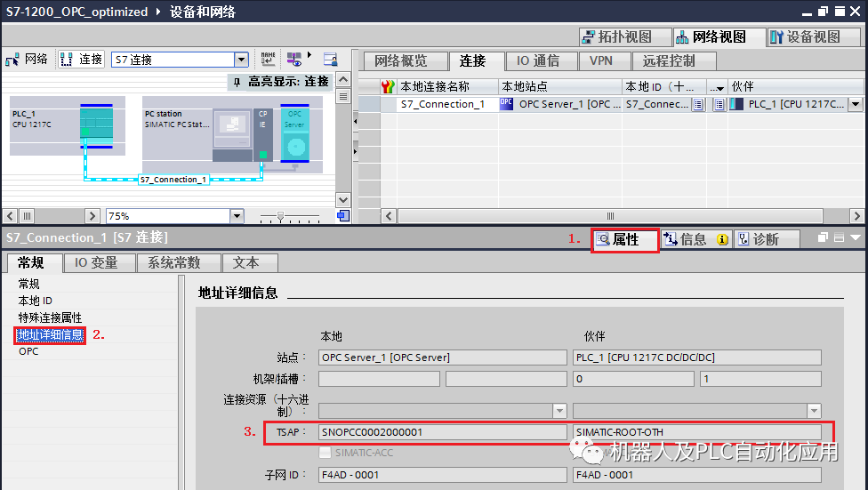Click list button in local ID cell
This screenshot has height=490, width=868.
pos(699,104)
